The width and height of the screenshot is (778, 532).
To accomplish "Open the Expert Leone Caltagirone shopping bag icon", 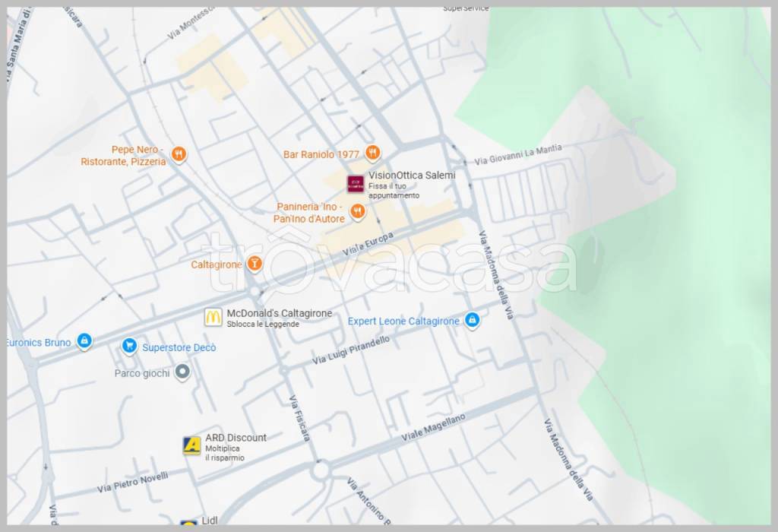I will pos(472,320).
